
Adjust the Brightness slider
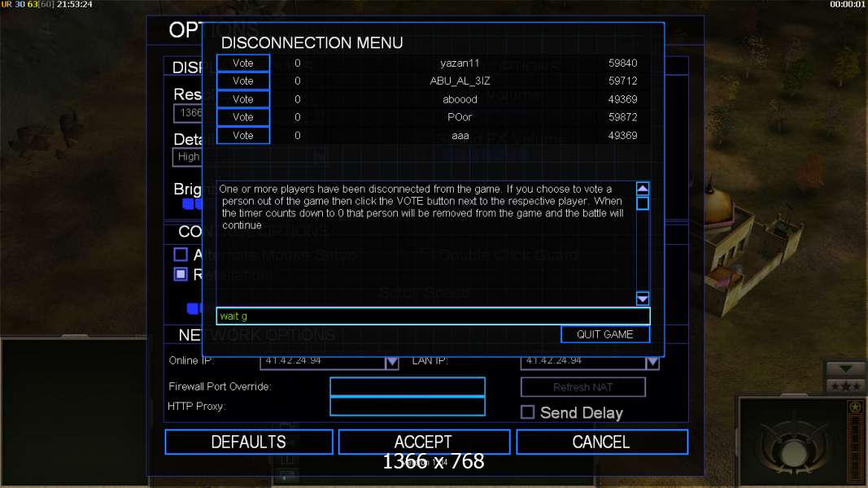coord(192,204)
